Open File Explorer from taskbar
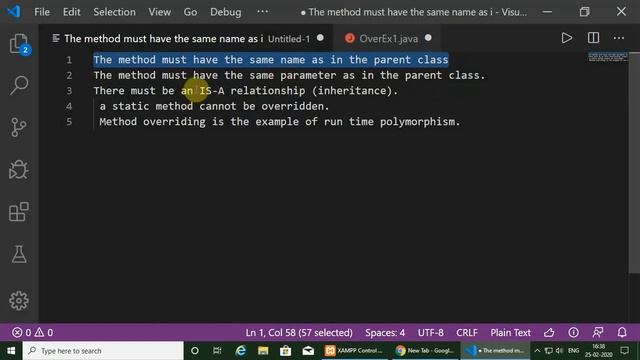This screenshot has width=640, height=360. (263, 351)
